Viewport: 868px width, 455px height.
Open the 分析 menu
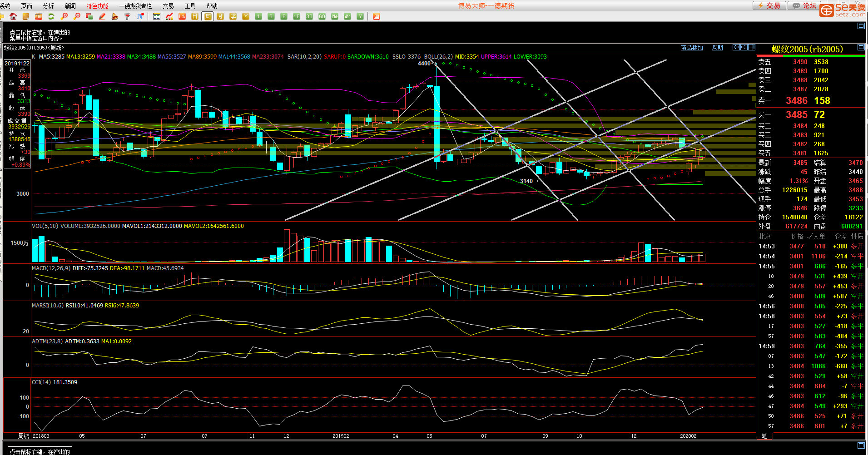click(x=48, y=6)
